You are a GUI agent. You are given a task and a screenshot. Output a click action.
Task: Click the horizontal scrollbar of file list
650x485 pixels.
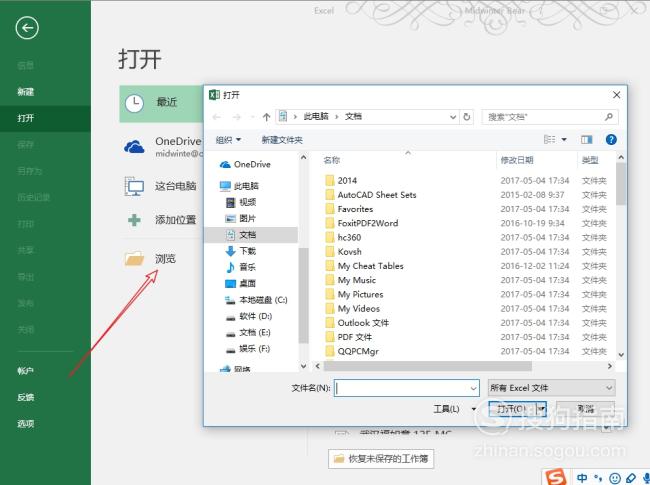428,366
